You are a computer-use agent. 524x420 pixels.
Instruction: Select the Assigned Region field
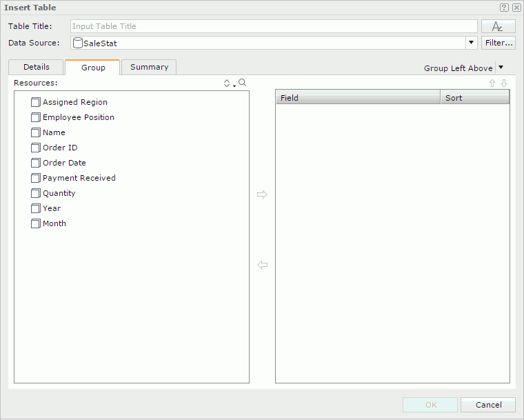tap(74, 102)
